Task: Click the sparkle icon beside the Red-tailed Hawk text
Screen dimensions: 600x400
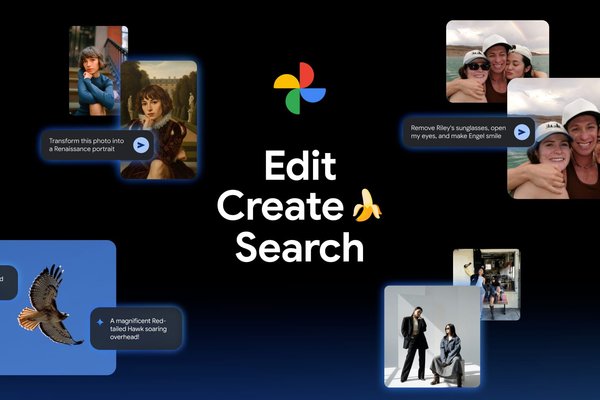Action: [100, 322]
